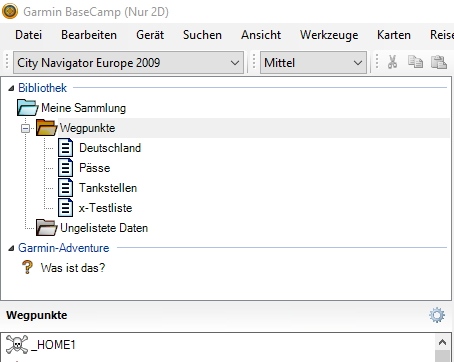
Task: Open the Gerät menu
Action: click(x=150, y=35)
